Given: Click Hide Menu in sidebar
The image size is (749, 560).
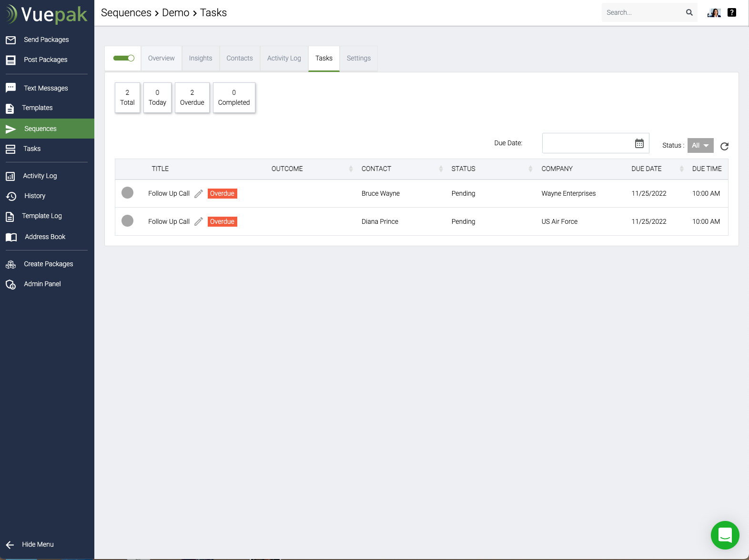Looking at the screenshot, I should 37,544.
